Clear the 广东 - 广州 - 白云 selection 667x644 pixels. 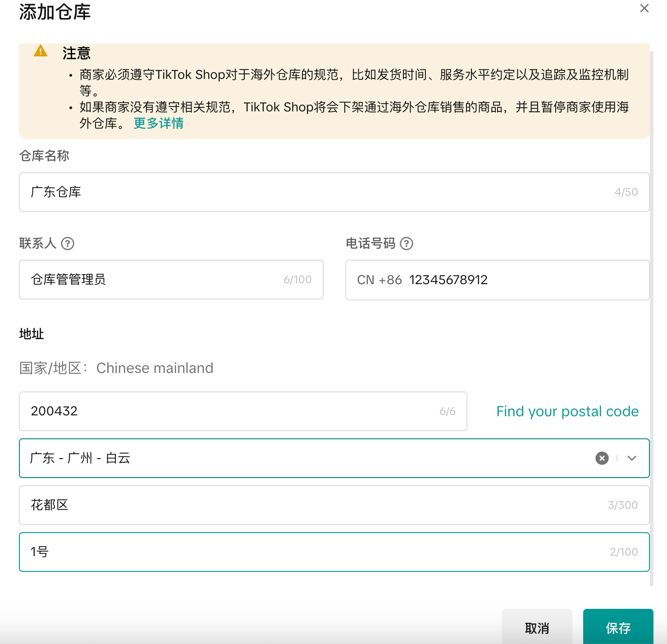coord(602,458)
